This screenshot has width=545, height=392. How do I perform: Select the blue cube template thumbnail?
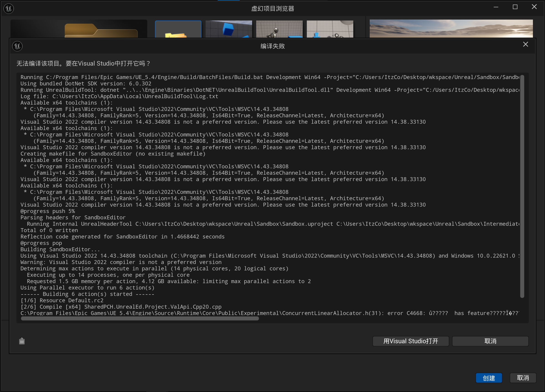pyautogui.click(x=229, y=29)
